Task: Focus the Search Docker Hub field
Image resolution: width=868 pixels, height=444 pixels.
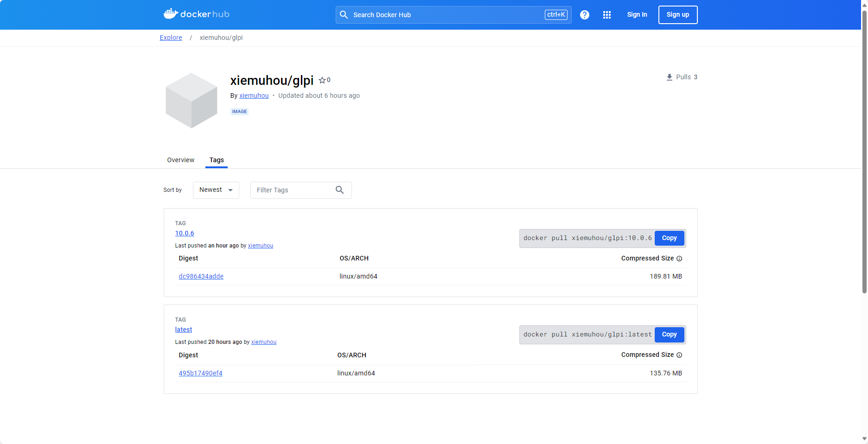Action: coord(453,15)
